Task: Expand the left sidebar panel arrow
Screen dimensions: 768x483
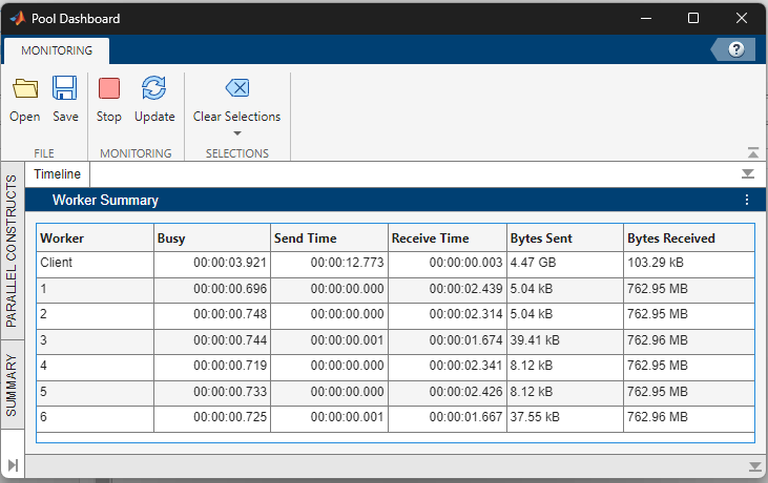Action: pyautogui.click(x=12, y=465)
